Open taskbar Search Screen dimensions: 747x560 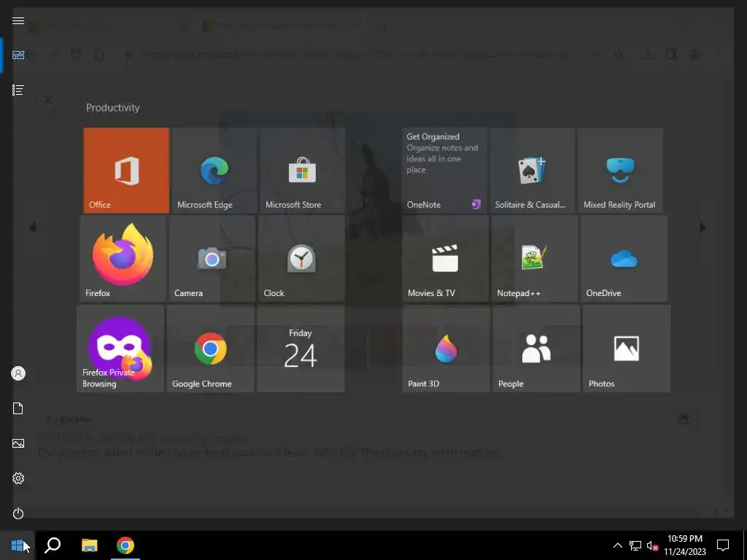click(53, 545)
